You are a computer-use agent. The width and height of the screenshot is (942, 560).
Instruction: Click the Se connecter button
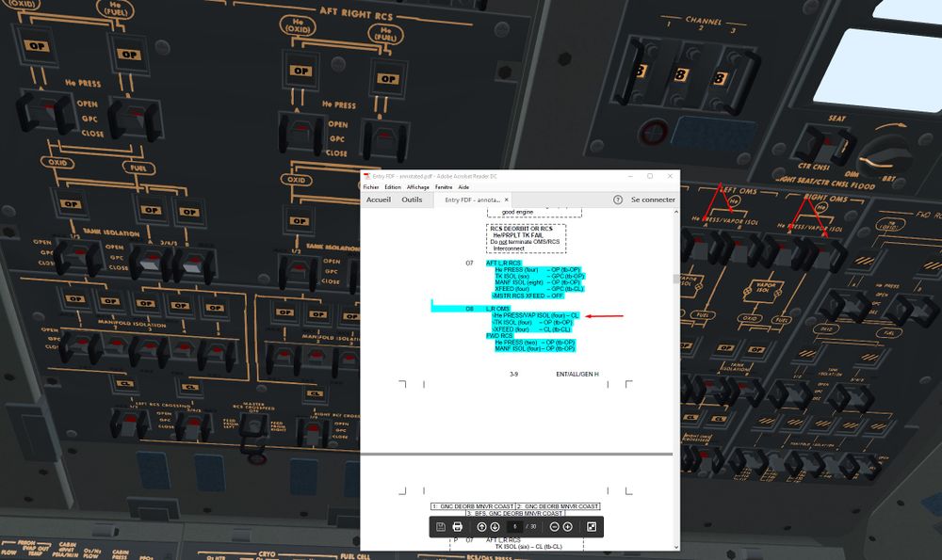(x=653, y=200)
